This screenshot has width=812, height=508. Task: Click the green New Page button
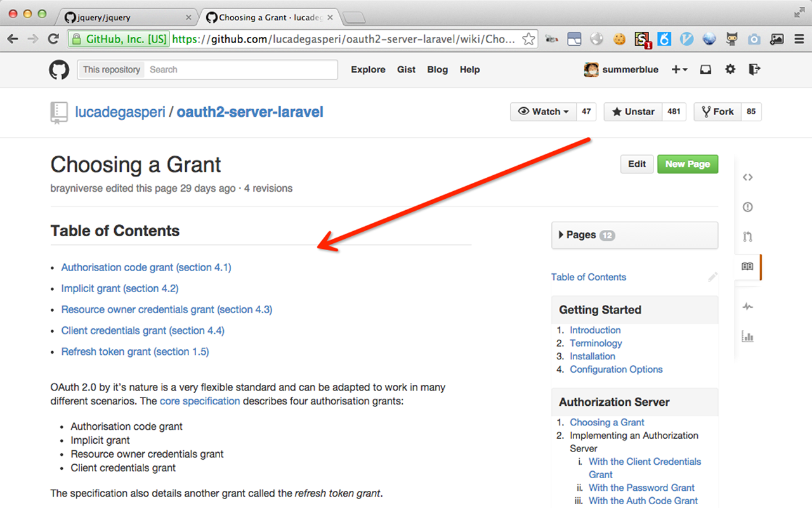click(688, 164)
